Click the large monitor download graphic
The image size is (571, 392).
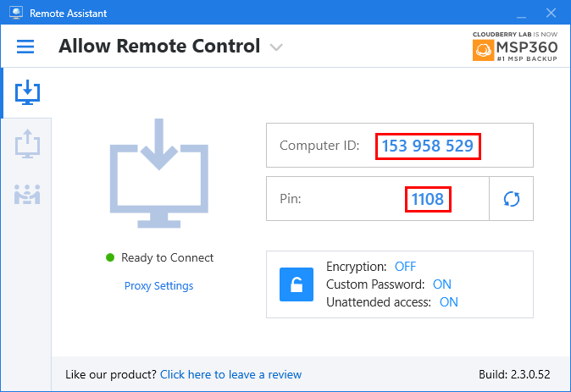[159, 174]
